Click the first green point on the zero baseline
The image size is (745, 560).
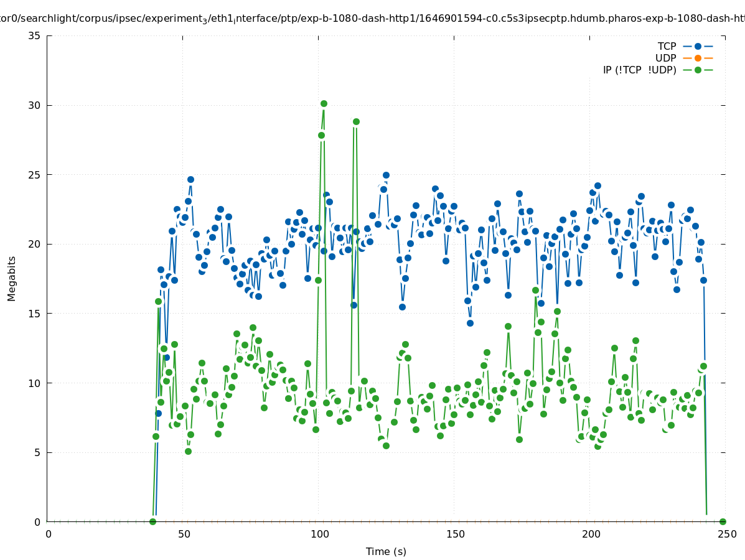click(152, 521)
